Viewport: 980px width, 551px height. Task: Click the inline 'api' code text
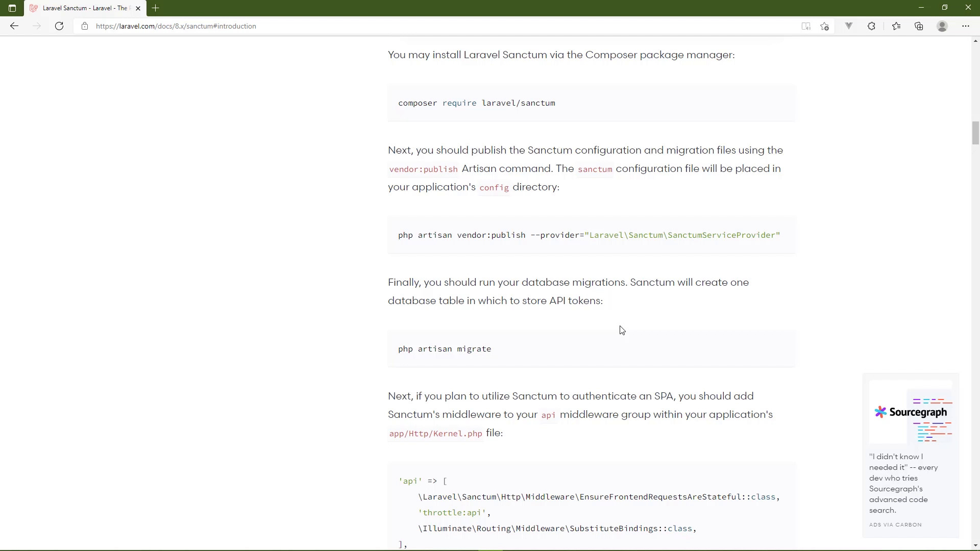point(548,415)
